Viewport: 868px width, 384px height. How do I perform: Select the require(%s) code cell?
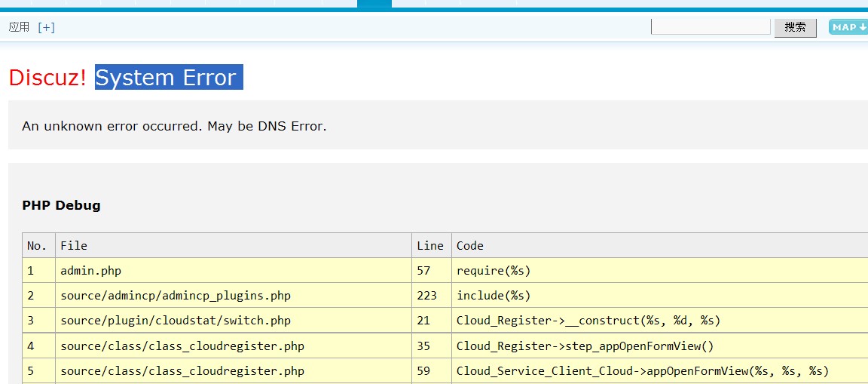(x=660, y=270)
